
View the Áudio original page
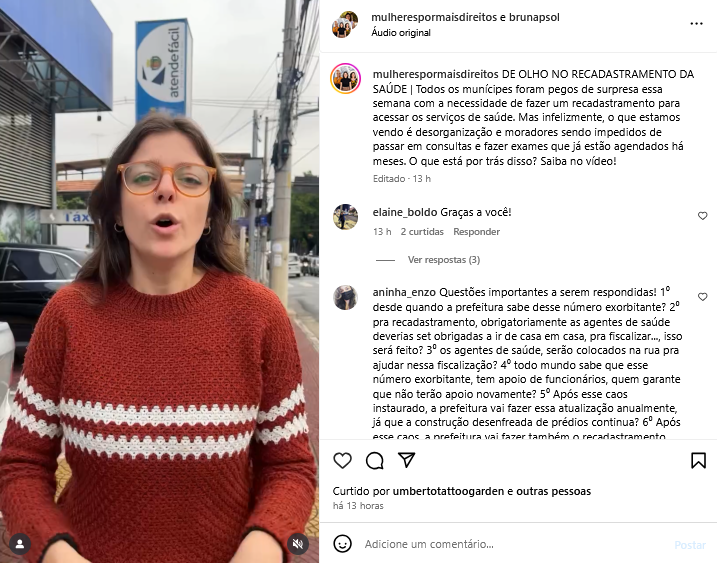click(401, 33)
